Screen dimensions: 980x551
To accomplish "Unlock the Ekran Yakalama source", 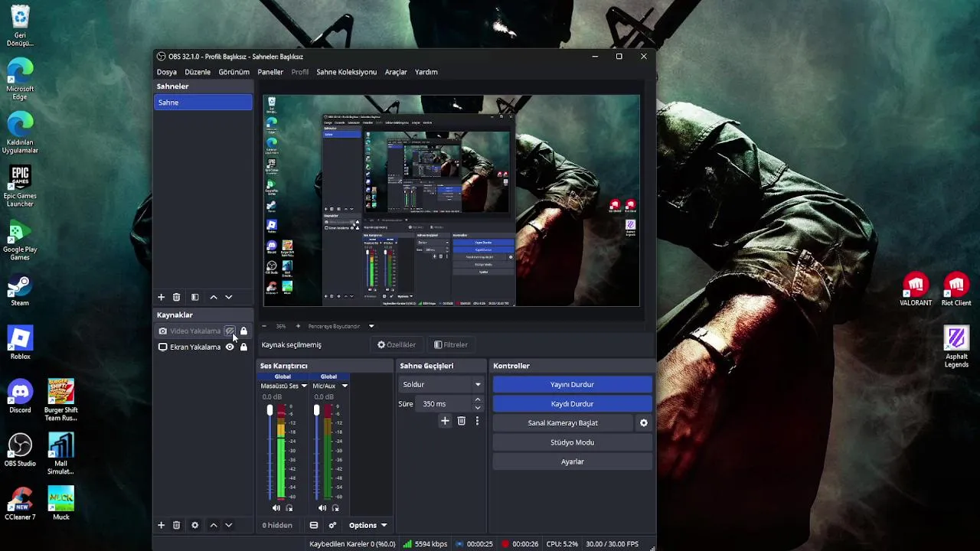I will point(243,347).
